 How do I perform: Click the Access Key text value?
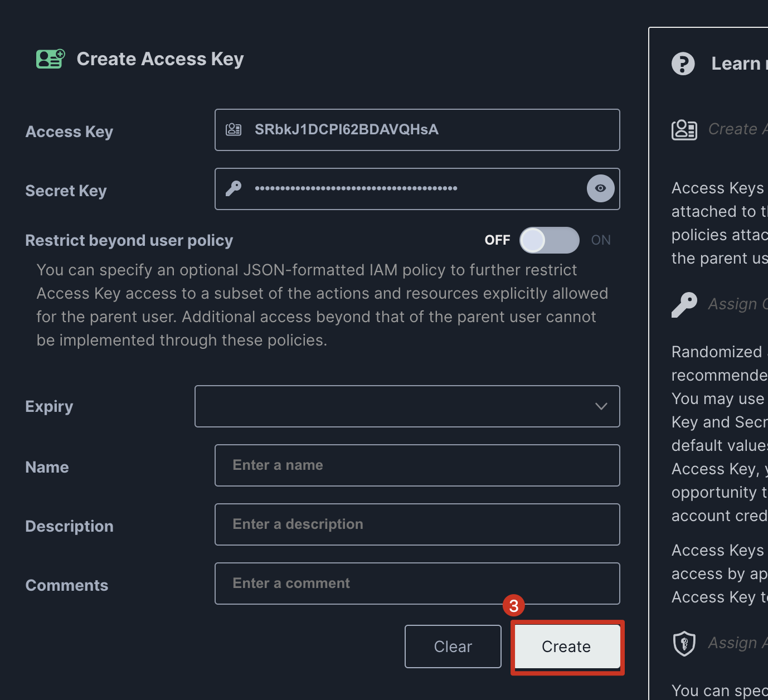pos(346,130)
